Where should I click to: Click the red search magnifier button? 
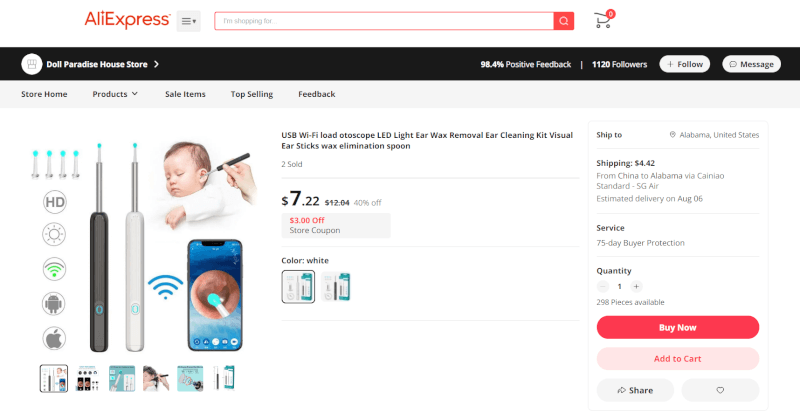(x=563, y=21)
